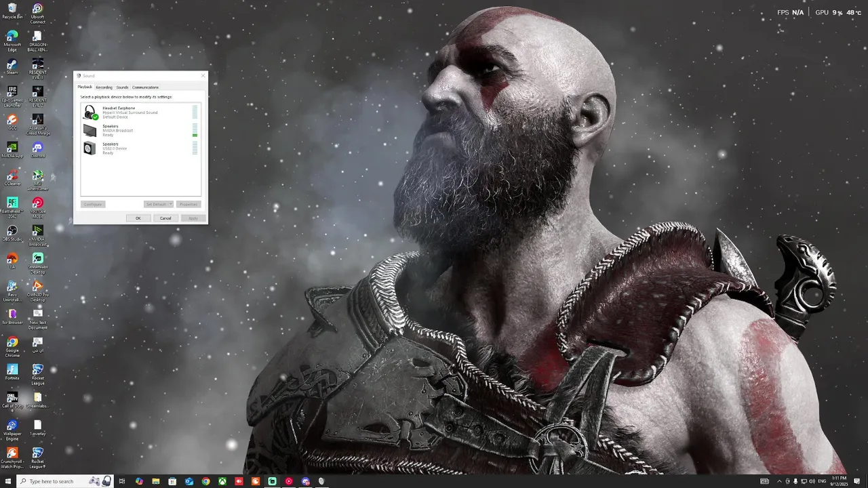Open the Recycle Bin desktop icon
Viewport: 868px width, 488px height.
click(12, 11)
